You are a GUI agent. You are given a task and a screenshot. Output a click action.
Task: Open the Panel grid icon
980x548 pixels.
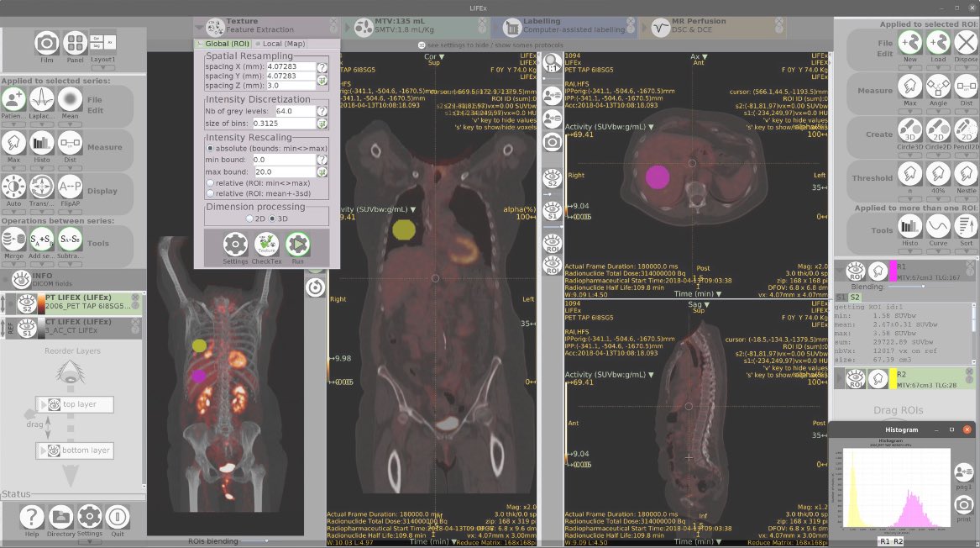pyautogui.click(x=75, y=43)
